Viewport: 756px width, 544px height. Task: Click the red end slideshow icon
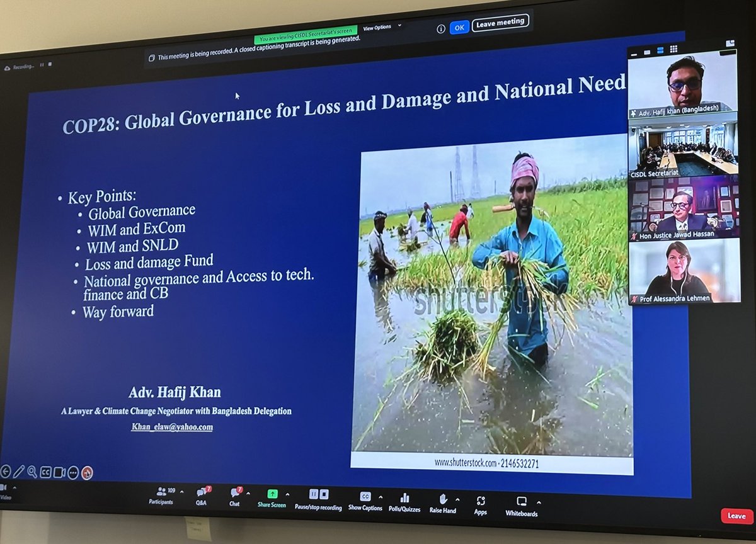(87, 473)
